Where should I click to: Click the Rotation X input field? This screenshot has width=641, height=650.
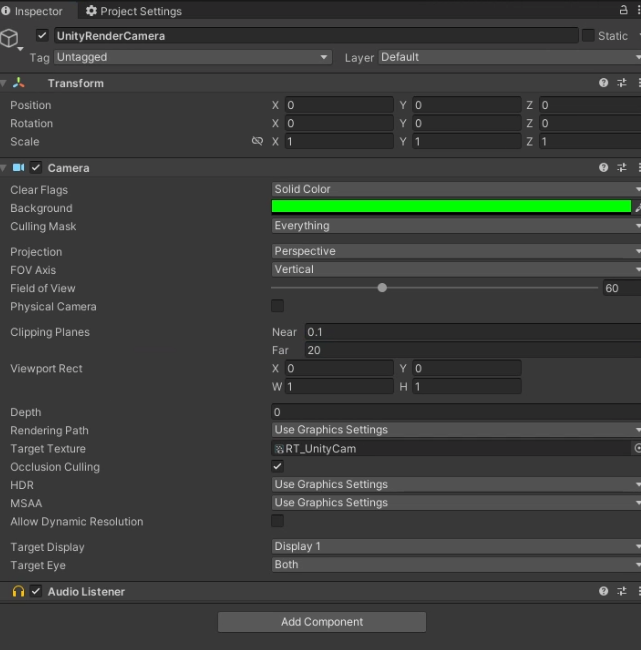(x=339, y=123)
